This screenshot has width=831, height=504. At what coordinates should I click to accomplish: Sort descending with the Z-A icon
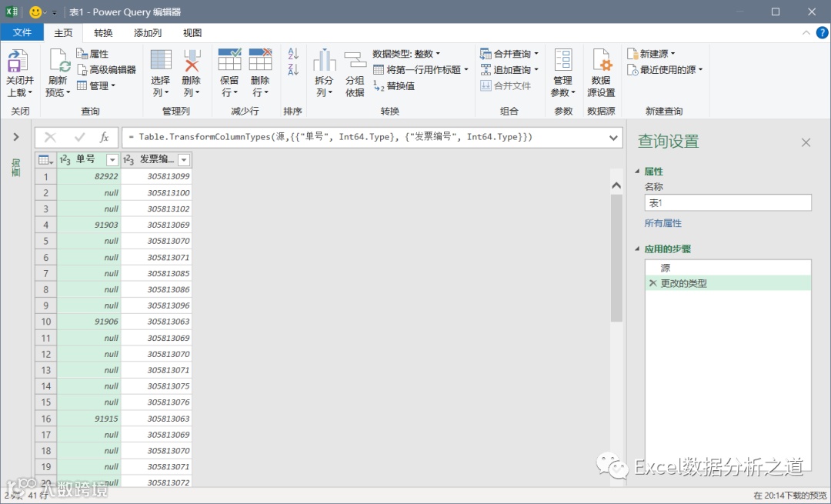pyautogui.click(x=293, y=69)
